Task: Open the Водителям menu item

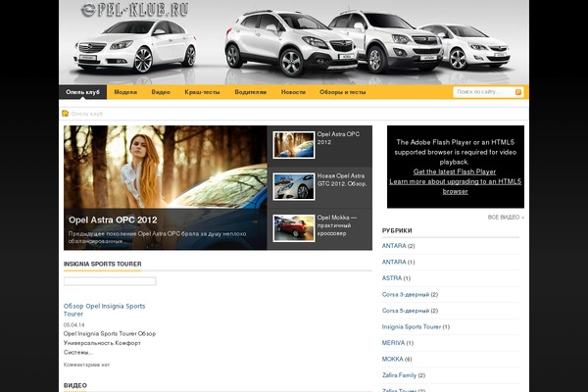Action: point(251,92)
